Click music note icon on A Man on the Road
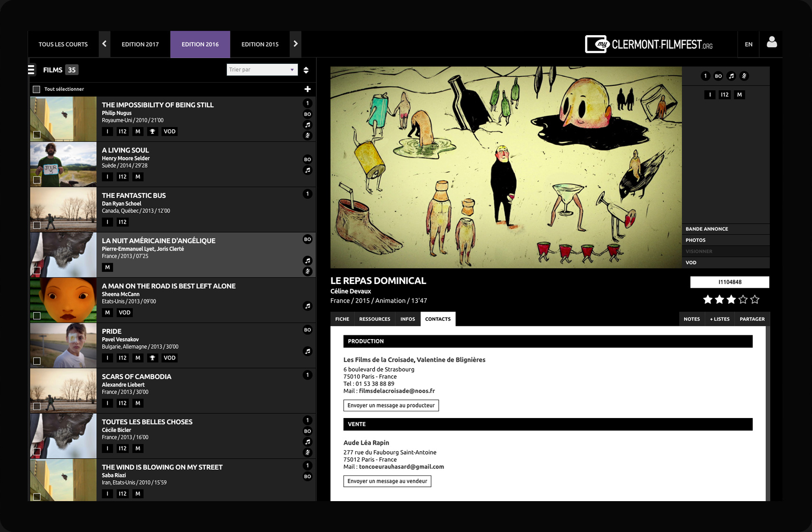The width and height of the screenshot is (812, 532). pos(308,306)
